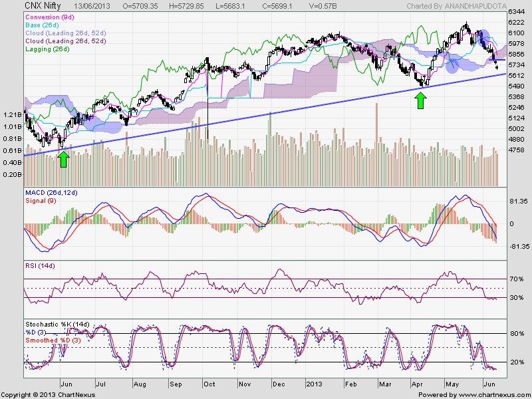Click the Dec month label on time axis
The width and height of the screenshot is (532, 399).
tap(279, 384)
